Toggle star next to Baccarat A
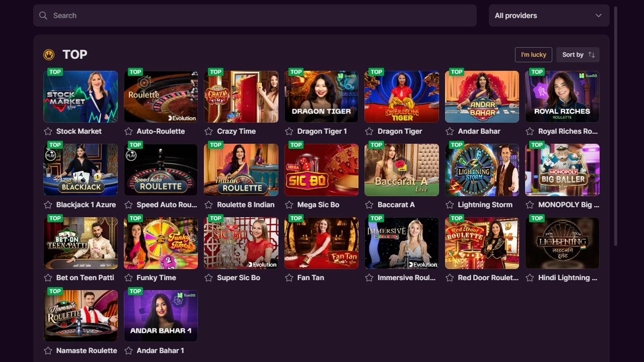Viewport: 644px width, 362px height. coord(369,205)
